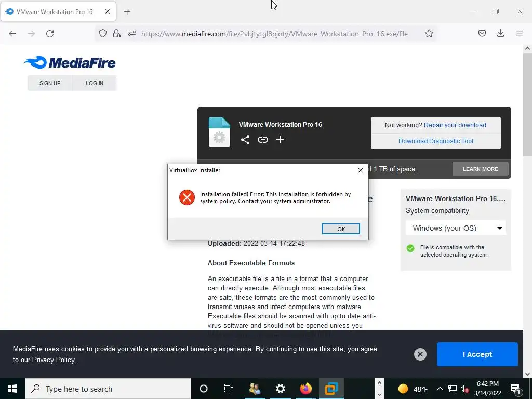532x399 pixels.
Task: Bookmark this page with star icon
Action: (x=429, y=33)
